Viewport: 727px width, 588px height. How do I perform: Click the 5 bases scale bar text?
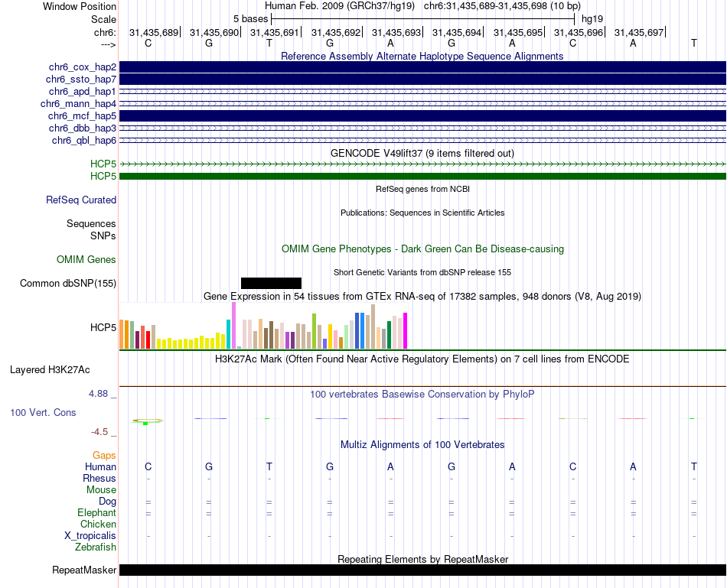pyautogui.click(x=250, y=19)
